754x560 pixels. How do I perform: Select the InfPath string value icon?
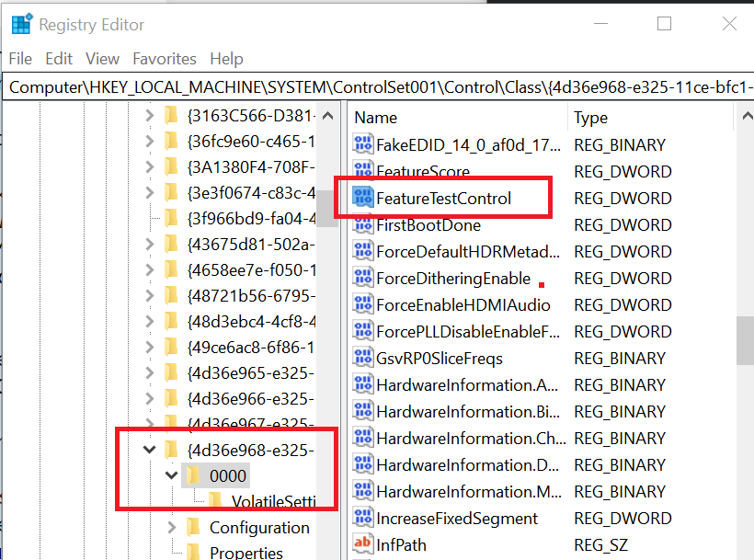362,544
